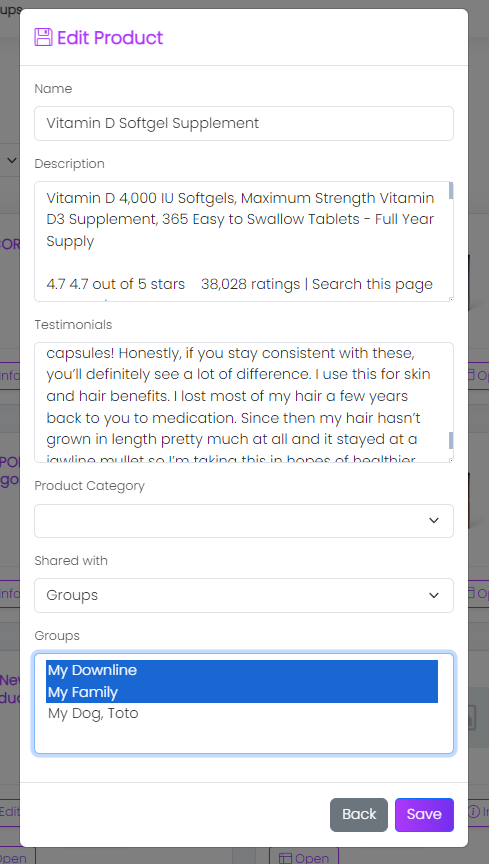Click the Testimonials field scrollbar thumb
Viewport: 489px width, 864px height.
[x=451, y=440]
